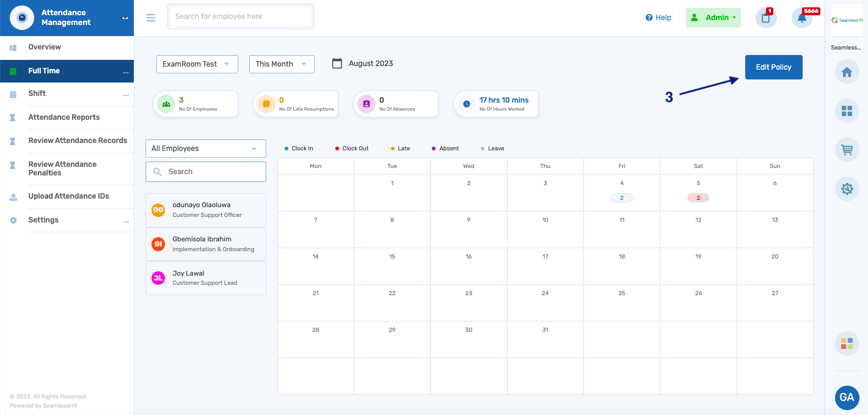Open the Shift menu item
This screenshot has height=415, width=868.
(x=37, y=94)
